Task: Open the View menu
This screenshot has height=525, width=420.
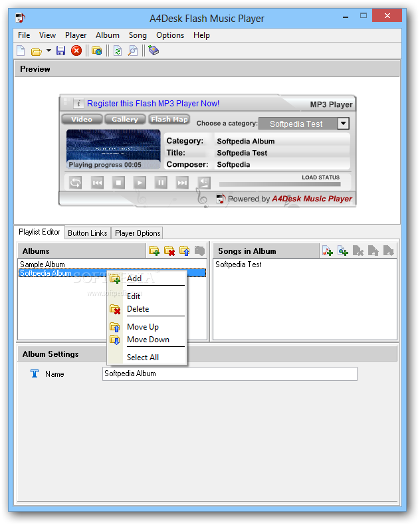Action: tap(47, 35)
